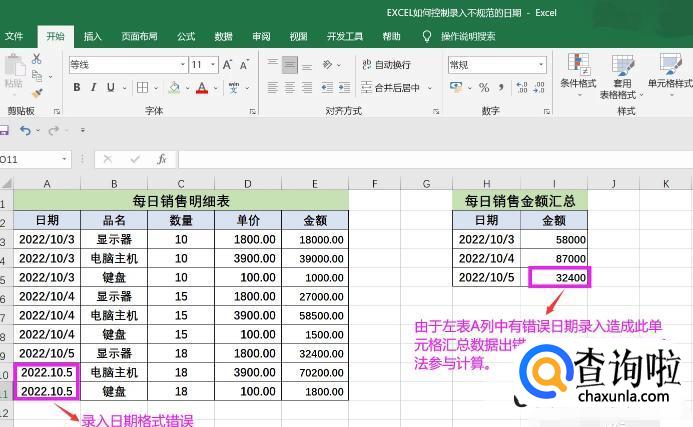Viewport: 693px width, 427px height.
Task: Increase font size with large A
Action: [227, 65]
